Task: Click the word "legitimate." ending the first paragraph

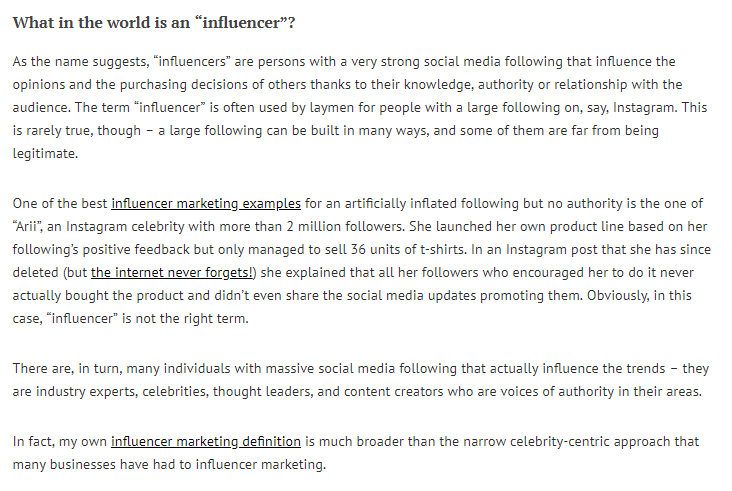Action: coord(45,154)
